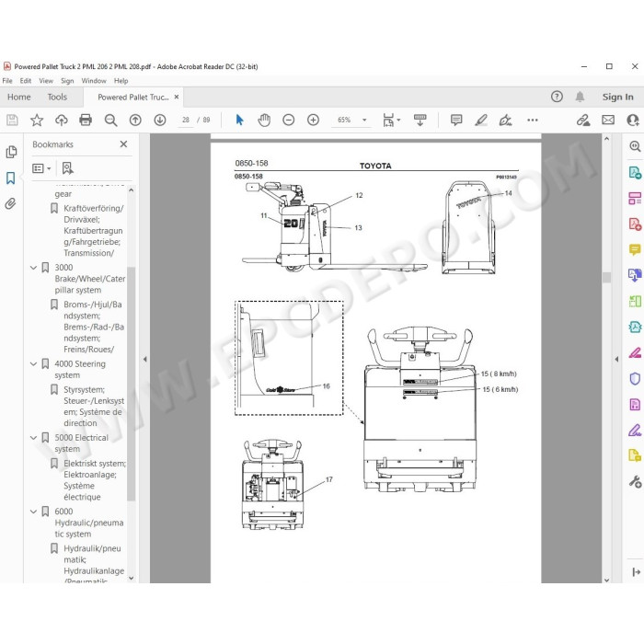The image size is (644, 644).
Task: Add a comment sticky note
Action: (456, 120)
